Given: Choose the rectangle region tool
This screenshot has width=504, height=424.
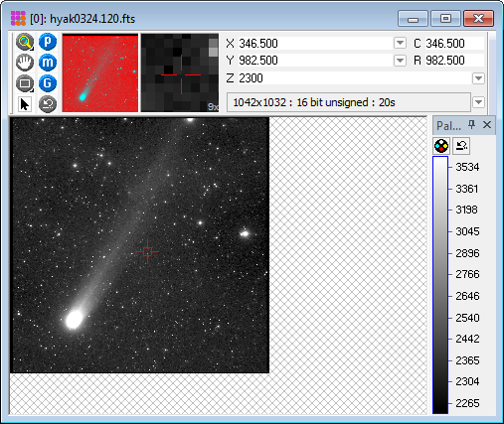Looking at the screenshot, I should point(25,83).
